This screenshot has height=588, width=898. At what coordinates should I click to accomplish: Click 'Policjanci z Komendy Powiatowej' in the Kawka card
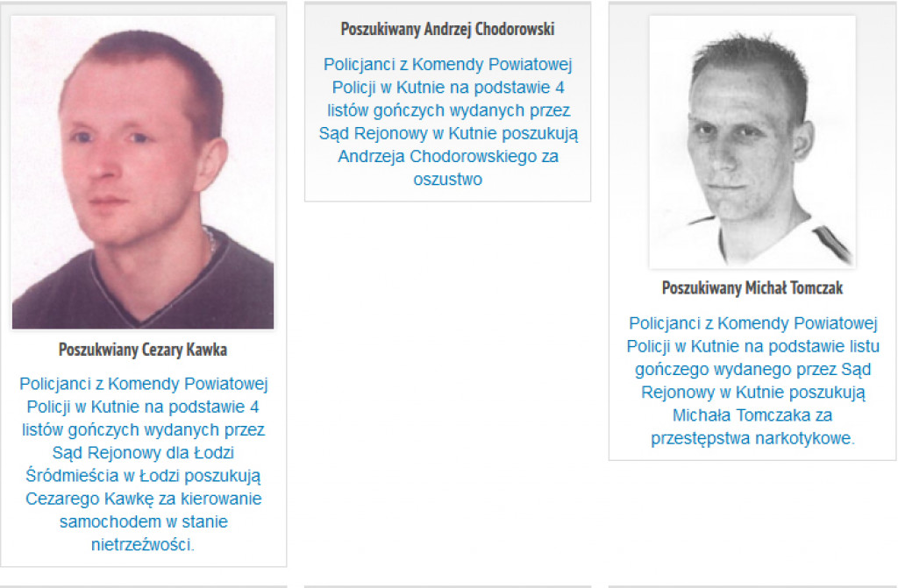(x=143, y=384)
